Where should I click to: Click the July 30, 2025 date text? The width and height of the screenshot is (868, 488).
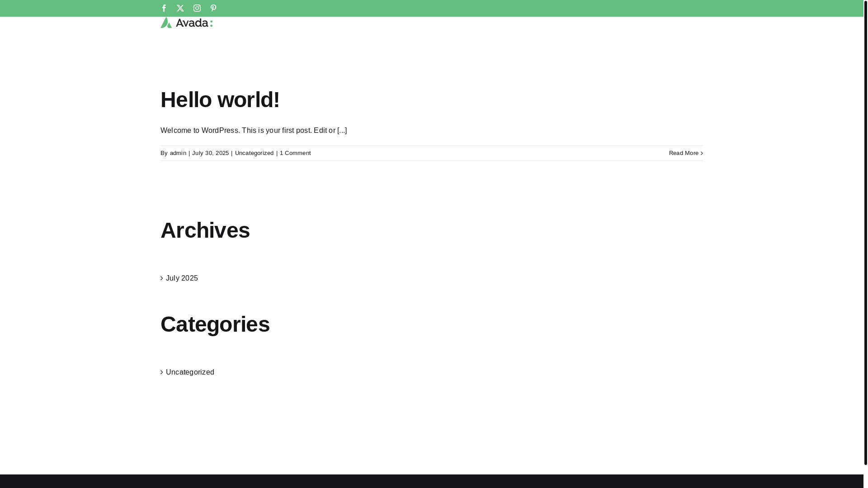pos(211,153)
